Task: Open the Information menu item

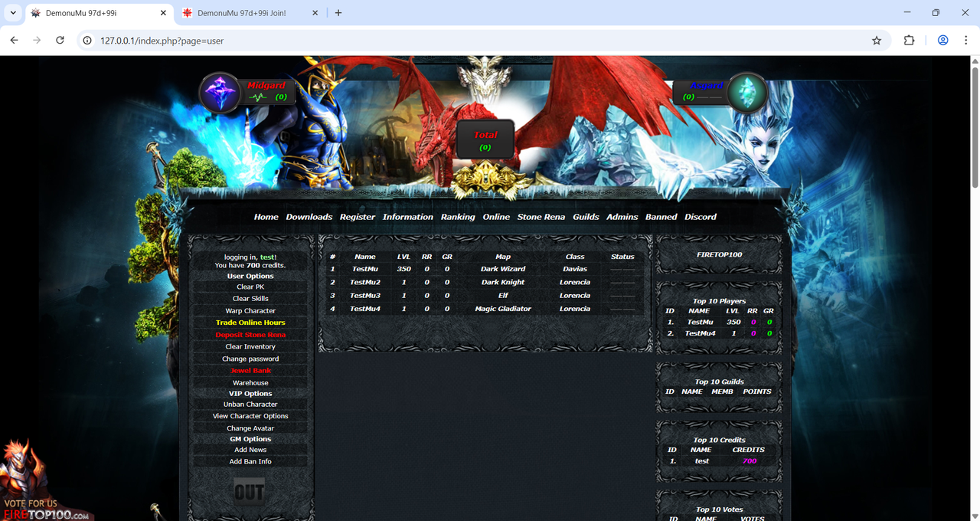Action: (408, 217)
